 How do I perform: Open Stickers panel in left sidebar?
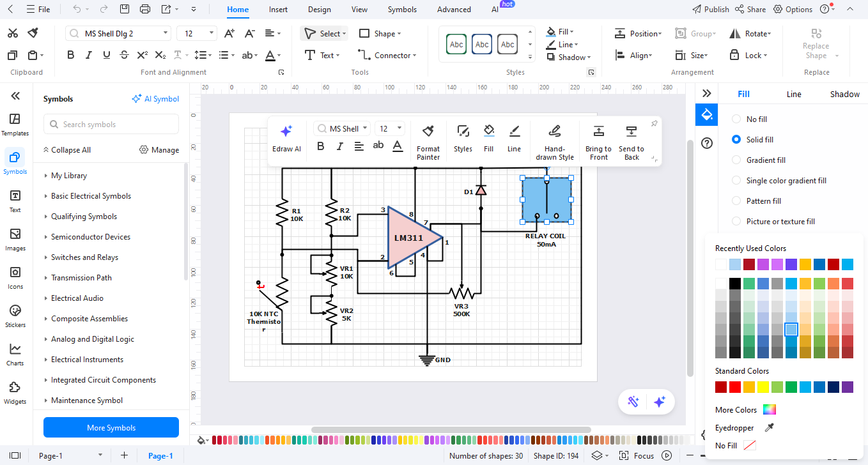[x=15, y=316]
